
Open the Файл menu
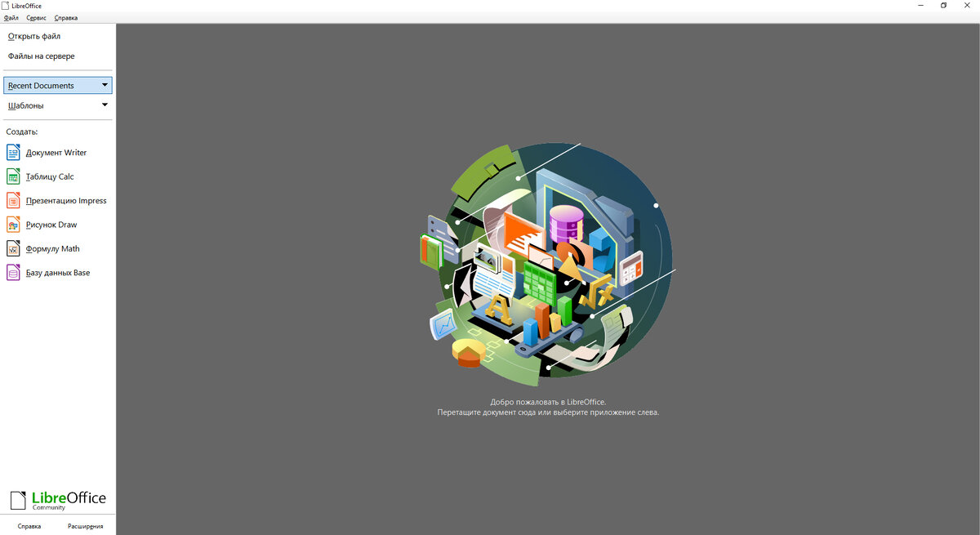11,17
